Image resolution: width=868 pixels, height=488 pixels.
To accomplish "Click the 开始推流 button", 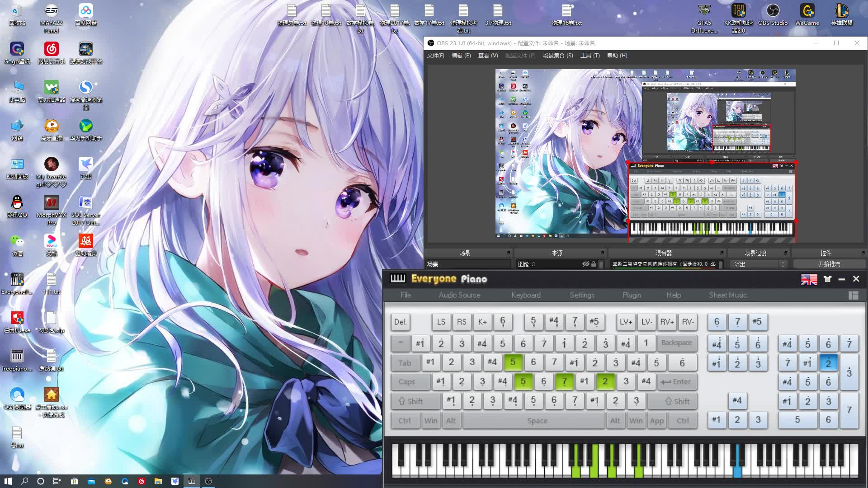I will [829, 264].
